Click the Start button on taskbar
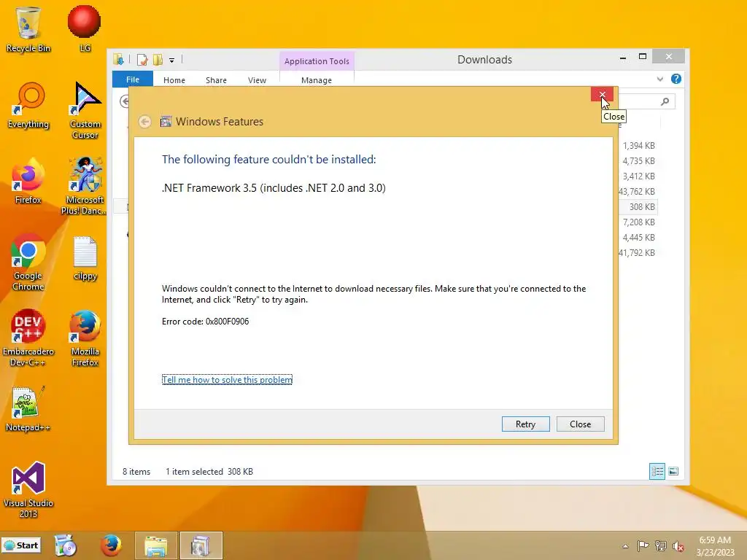Image resolution: width=747 pixels, height=560 pixels. click(x=21, y=545)
